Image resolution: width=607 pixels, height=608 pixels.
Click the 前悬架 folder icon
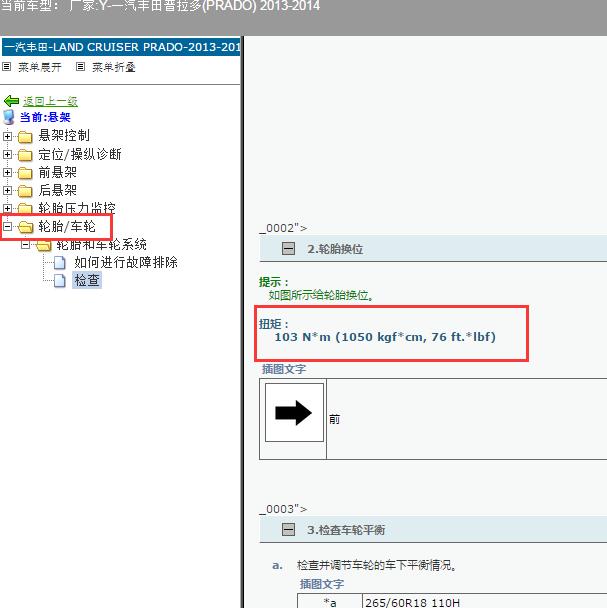click(x=25, y=173)
